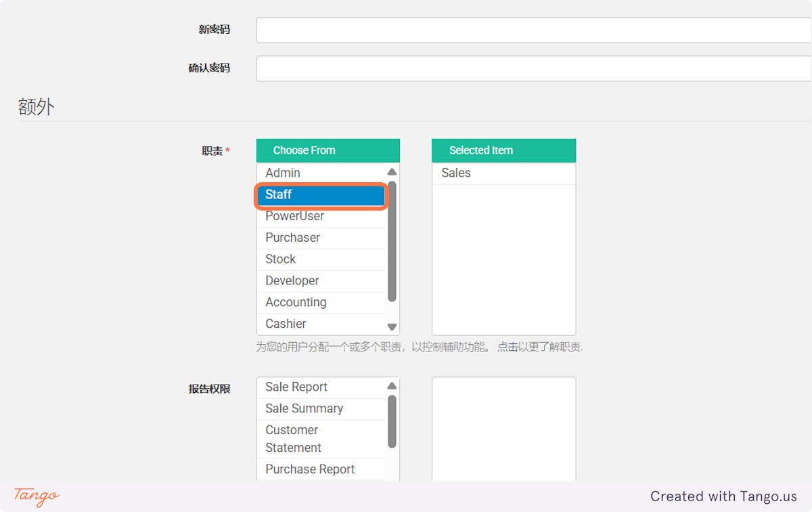The image size is (812, 512).
Task: Pick Cashier from the roles list
Action: tap(321, 324)
